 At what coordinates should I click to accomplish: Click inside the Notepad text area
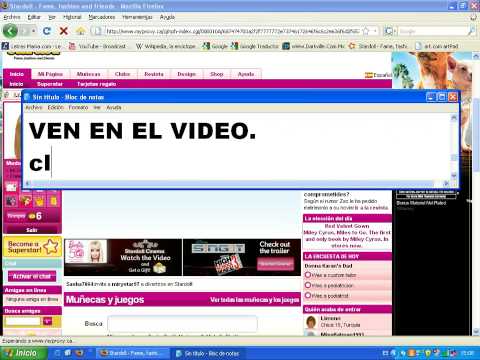coord(237,147)
